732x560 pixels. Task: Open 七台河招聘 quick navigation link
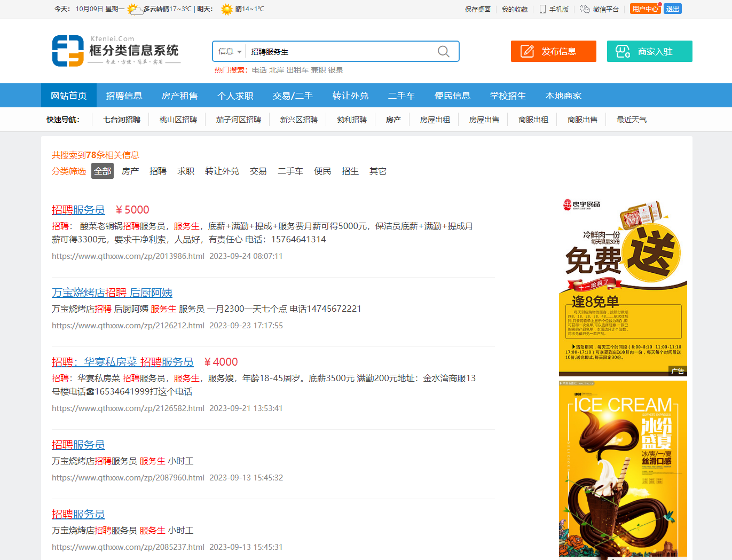point(122,120)
